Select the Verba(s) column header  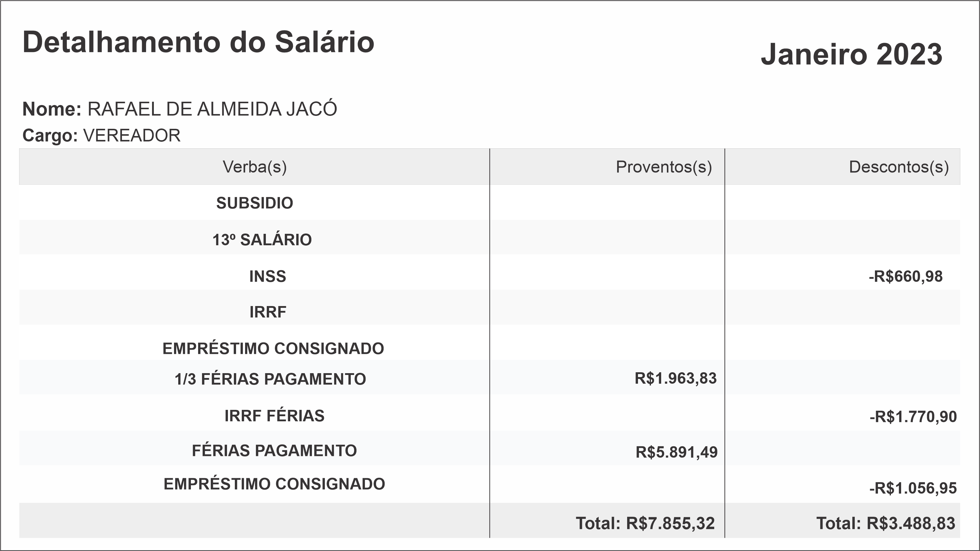tap(254, 167)
